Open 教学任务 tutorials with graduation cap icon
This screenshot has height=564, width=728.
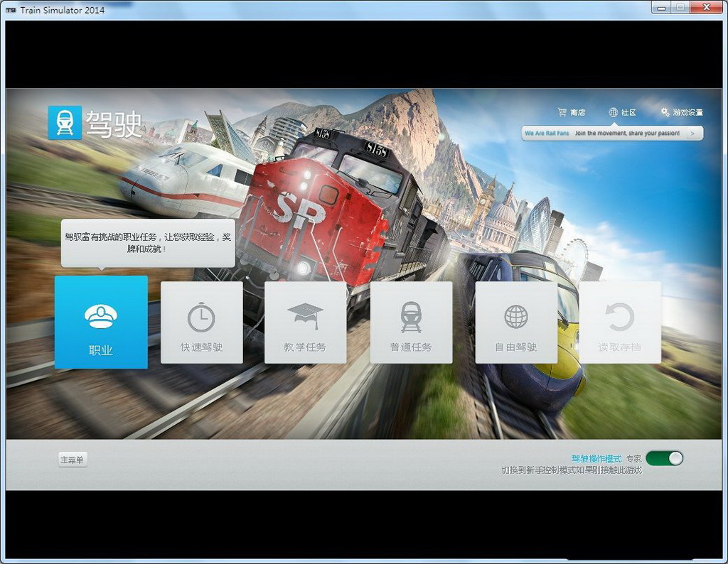(305, 322)
